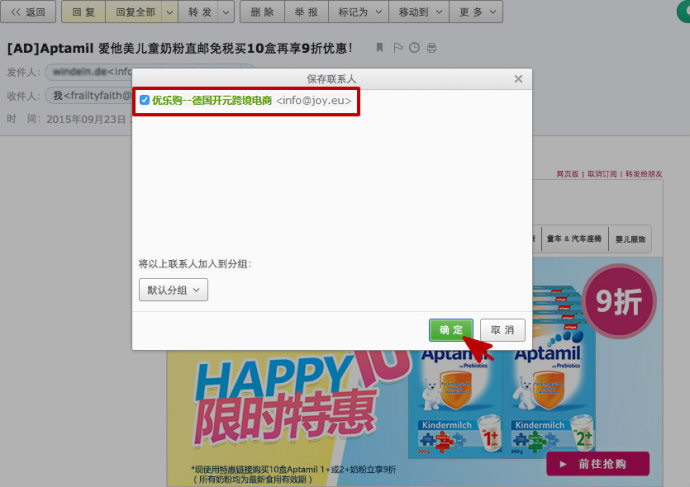The height and width of the screenshot is (487, 690).
Task: Toggle checkbox for 优乐购 contact
Action: click(x=145, y=100)
